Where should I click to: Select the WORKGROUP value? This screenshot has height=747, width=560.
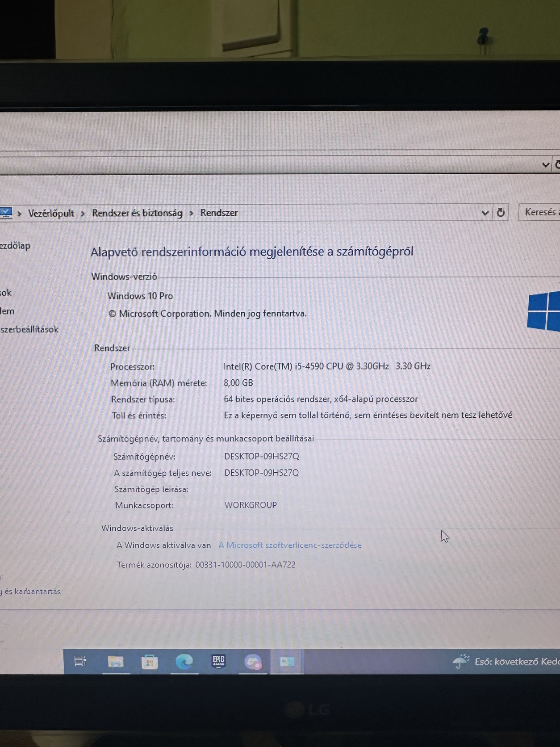pyautogui.click(x=251, y=505)
